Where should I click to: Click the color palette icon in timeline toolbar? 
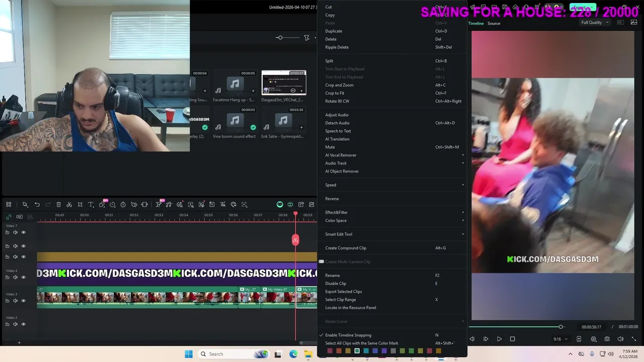(x=233, y=205)
